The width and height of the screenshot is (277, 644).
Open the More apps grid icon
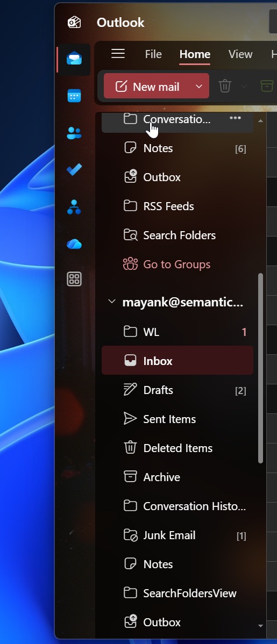point(74,280)
